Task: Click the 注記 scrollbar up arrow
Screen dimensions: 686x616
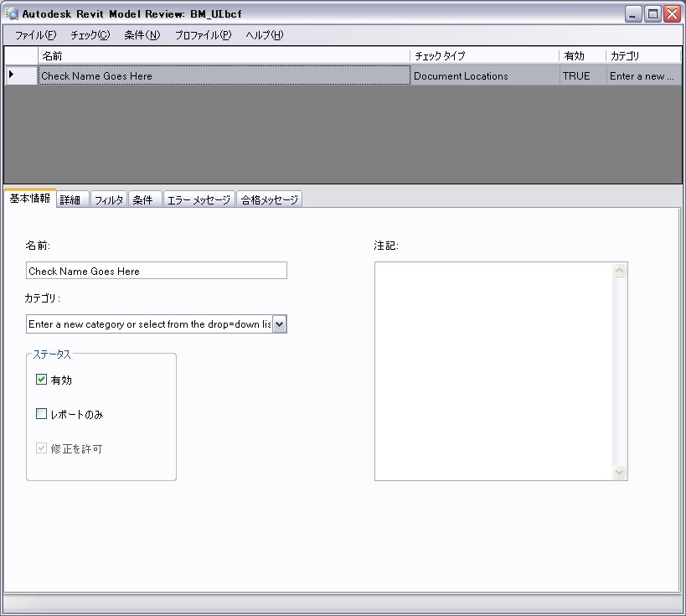Action: 619,270
